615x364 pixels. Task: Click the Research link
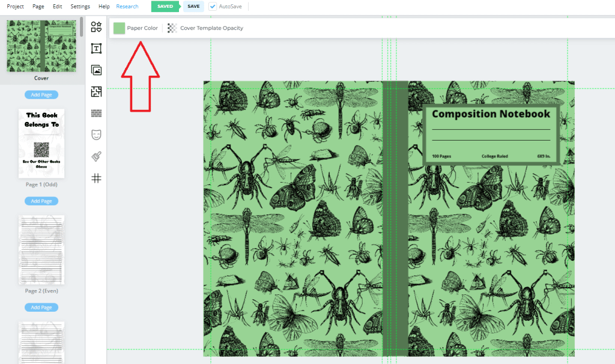(127, 7)
